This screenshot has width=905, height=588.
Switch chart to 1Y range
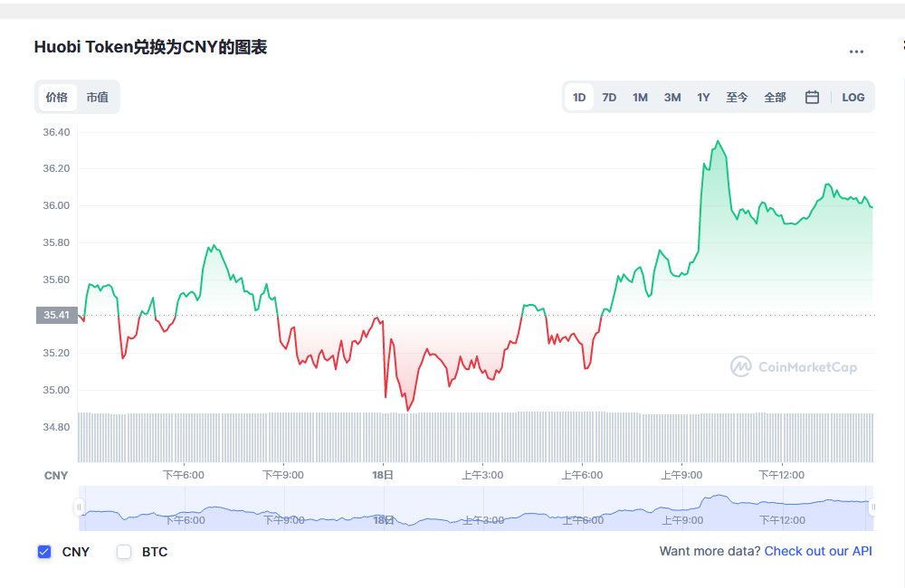703,98
